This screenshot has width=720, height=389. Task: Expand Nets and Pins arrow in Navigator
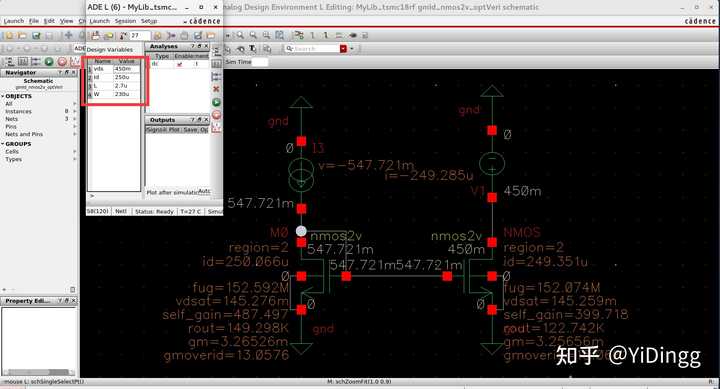pos(74,134)
